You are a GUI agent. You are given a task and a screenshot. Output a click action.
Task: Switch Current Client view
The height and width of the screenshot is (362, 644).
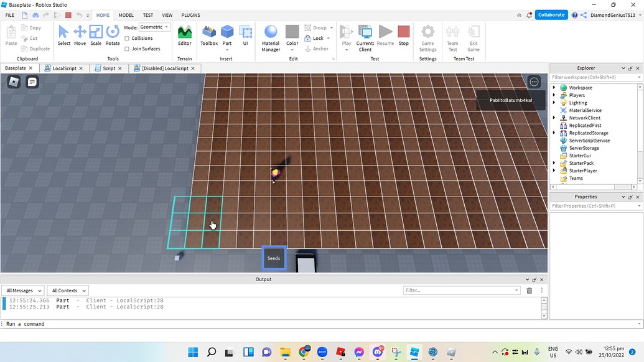(365, 38)
